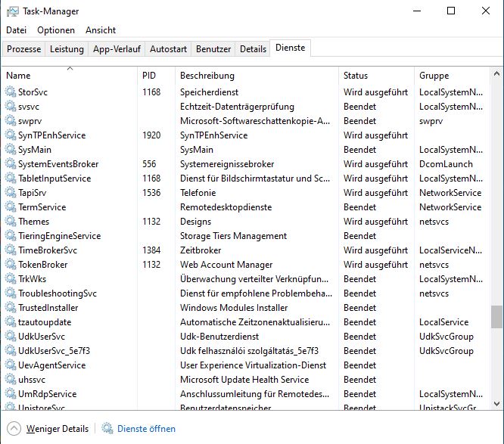Image resolution: width=504 pixels, height=444 pixels.
Task: Open the Ansicht menu
Action: [101, 30]
